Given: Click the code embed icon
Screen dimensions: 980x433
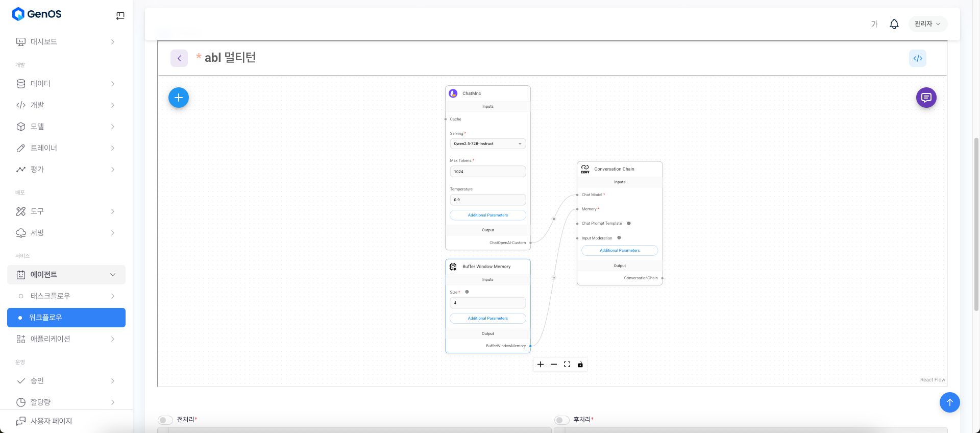Looking at the screenshot, I should coord(917,58).
